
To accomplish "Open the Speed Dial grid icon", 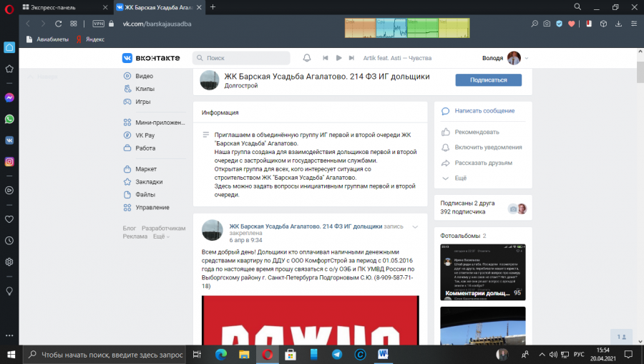I will pos(74,24).
